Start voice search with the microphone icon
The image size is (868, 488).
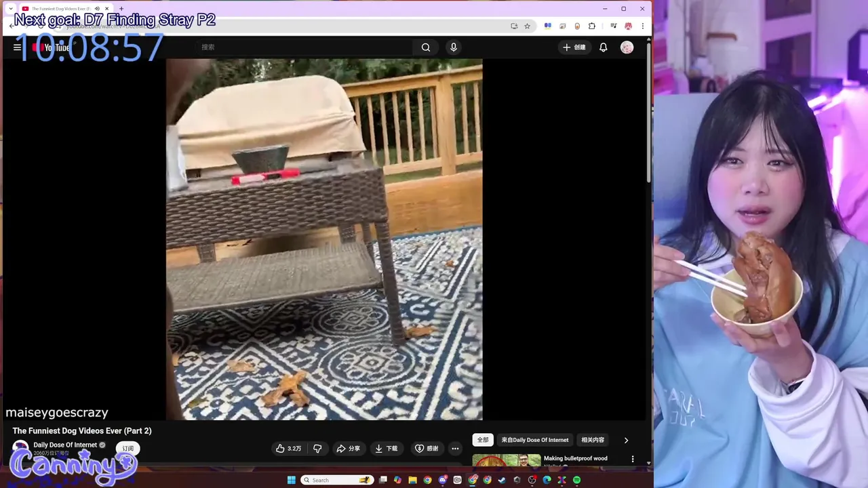coord(454,47)
